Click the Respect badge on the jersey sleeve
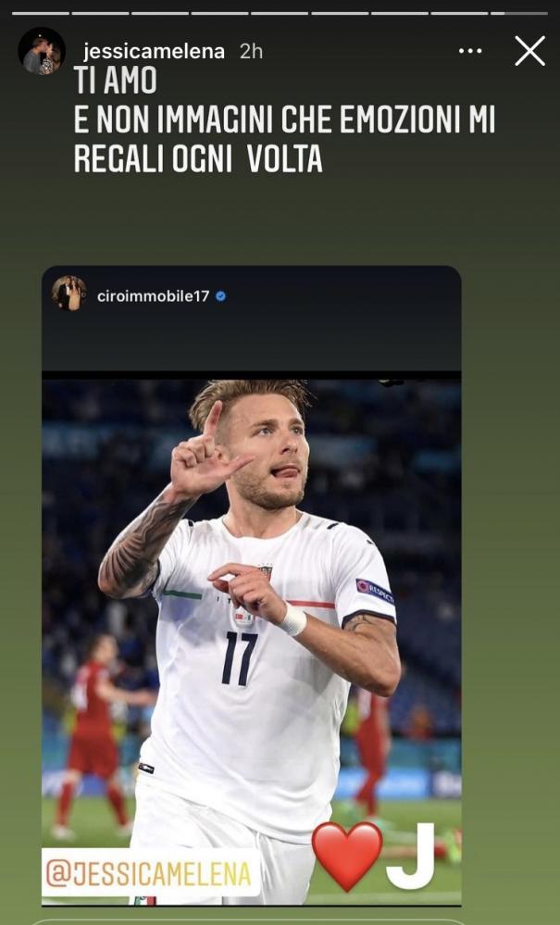560x925 pixels. tap(376, 591)
